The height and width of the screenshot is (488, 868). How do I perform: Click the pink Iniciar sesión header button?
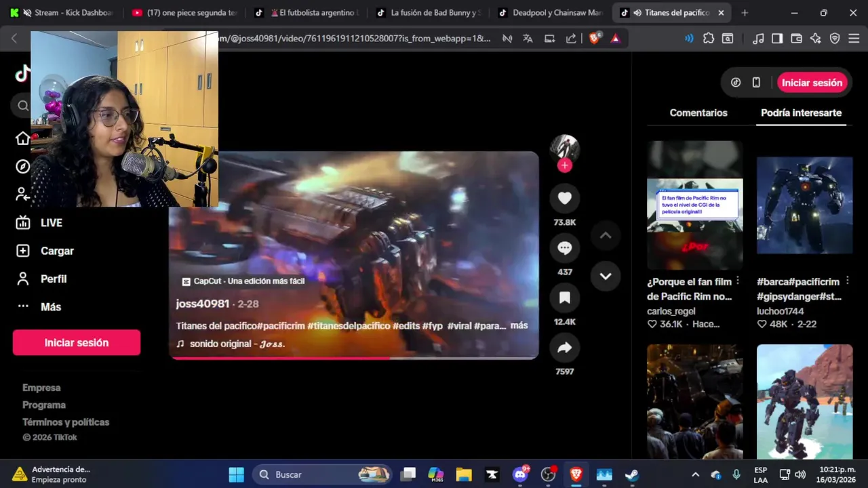click(x=812, y=83)
